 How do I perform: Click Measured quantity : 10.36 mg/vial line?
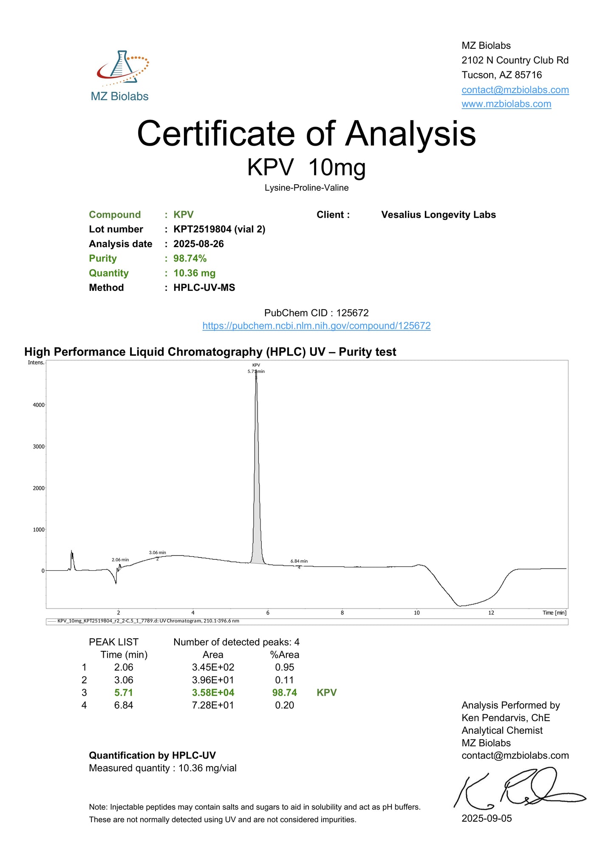[x=163, y=768]
